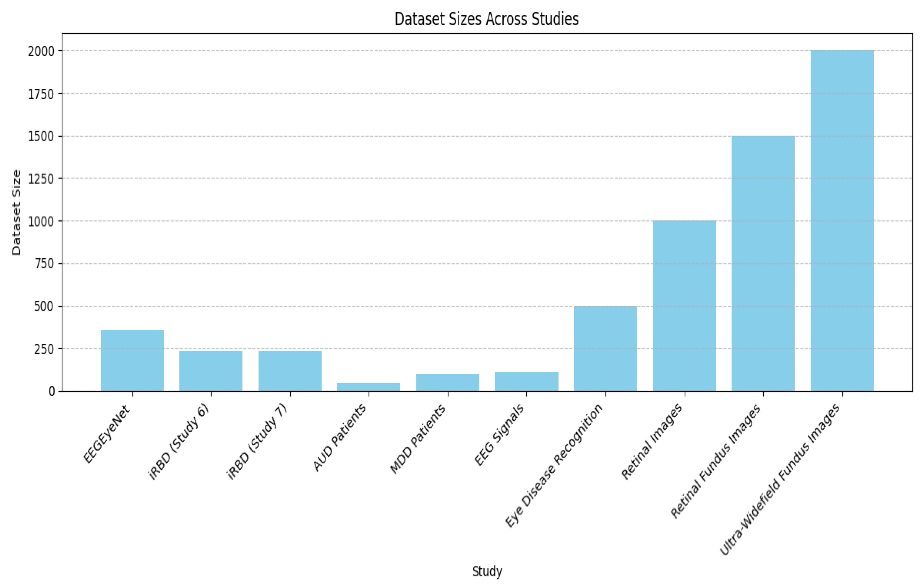Click the Retinal Fundus Images bar
This screenshot has width=921, height=588.
[x=763, y=263]
